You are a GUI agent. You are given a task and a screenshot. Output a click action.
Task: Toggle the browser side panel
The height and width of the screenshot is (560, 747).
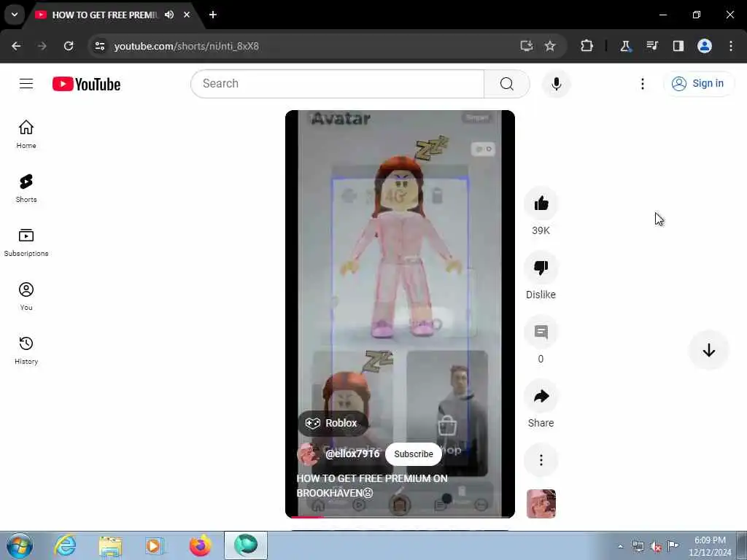[678, 46]
